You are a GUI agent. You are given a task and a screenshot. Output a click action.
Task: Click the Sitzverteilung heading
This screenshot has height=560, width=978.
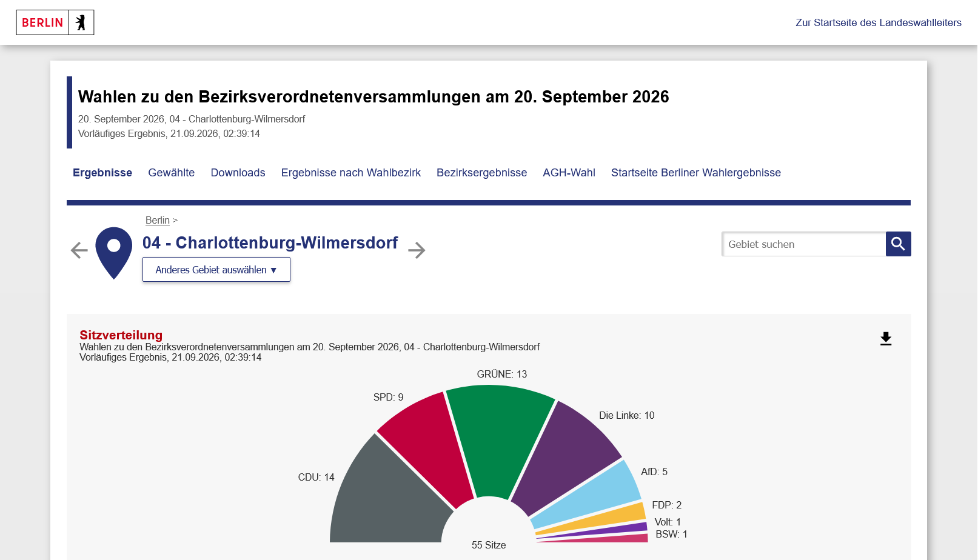121,335
